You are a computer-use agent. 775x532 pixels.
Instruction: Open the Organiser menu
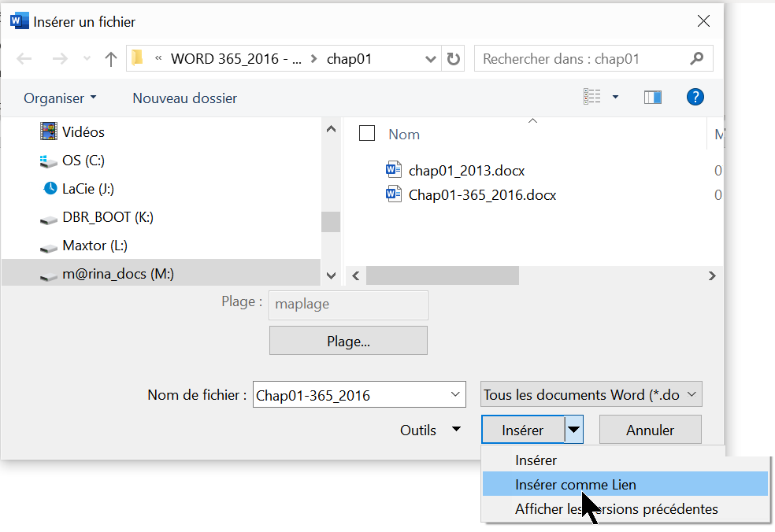coord(60,98)
